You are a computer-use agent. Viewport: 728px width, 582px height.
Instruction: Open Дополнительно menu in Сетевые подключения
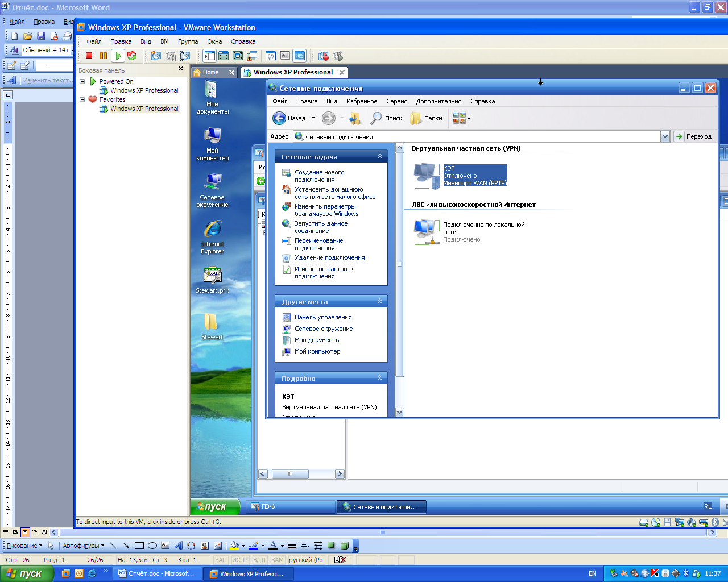[439, 101]
